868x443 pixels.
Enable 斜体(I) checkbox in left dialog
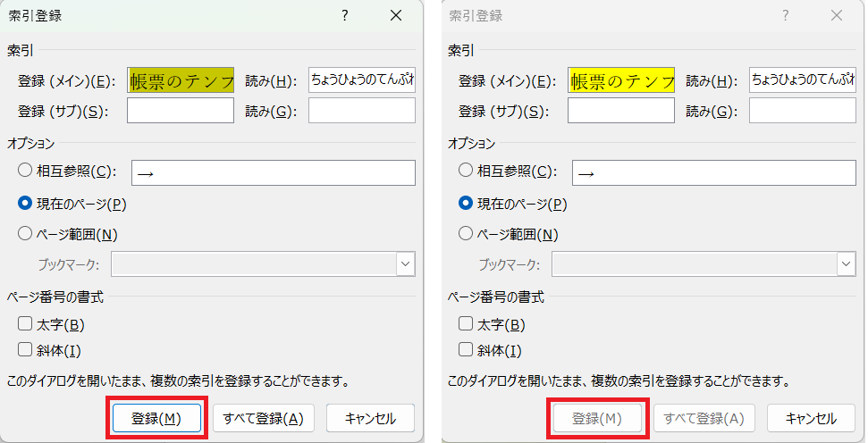(x=25, y=349)
